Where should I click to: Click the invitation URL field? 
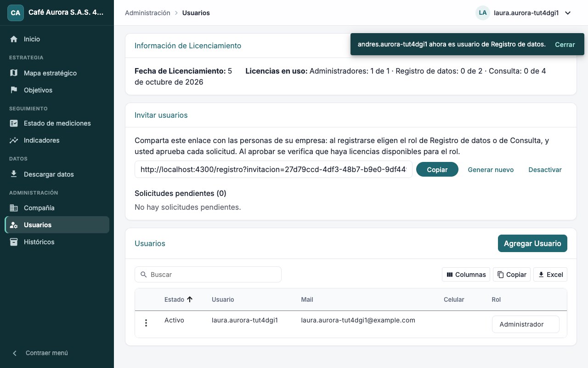273,169
